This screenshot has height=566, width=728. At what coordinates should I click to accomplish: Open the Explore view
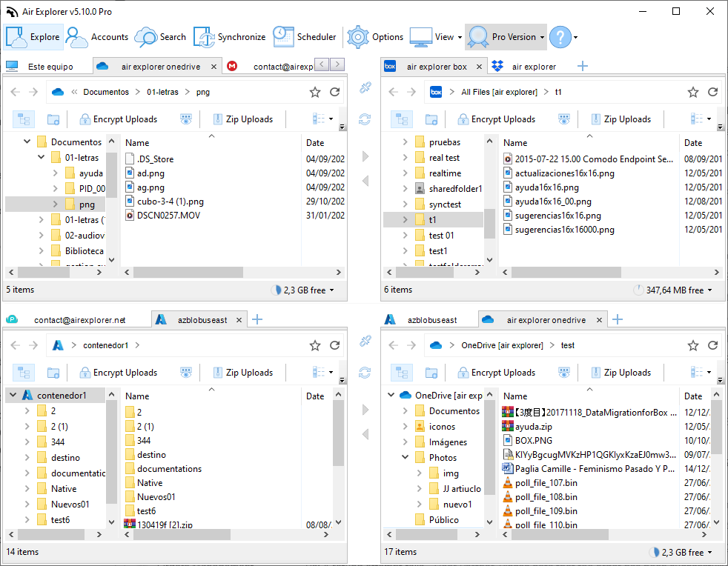coord(33,37)
